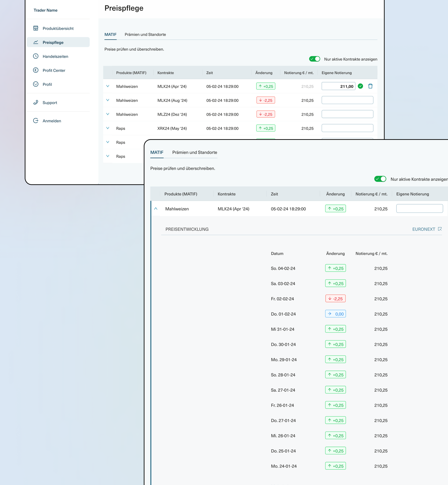The width and height of the screenshot is (448, 485).
Task: Click the Eigene Notierung field for MLZ24 (Dez '24)
Action: 347,114
